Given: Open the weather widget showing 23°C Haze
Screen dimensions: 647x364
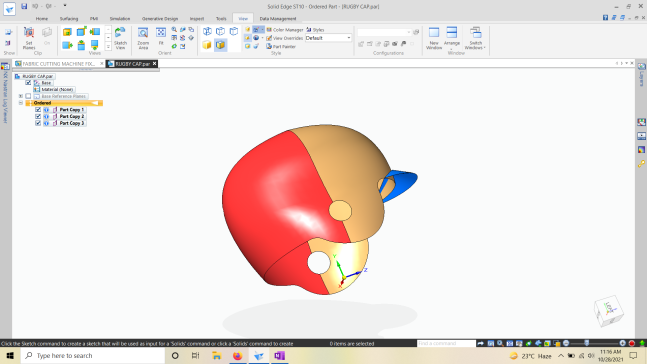Looking at the screenshot, I should 531,356.
